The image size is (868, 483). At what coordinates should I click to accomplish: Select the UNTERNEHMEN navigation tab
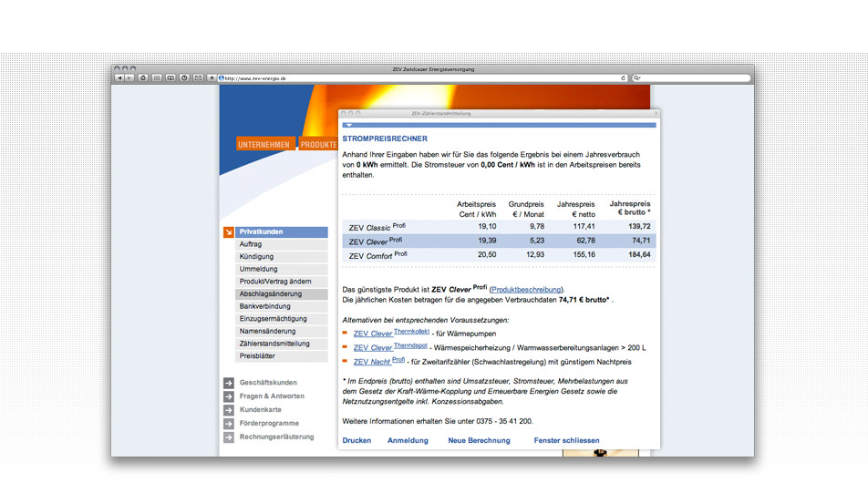[264, 145]
